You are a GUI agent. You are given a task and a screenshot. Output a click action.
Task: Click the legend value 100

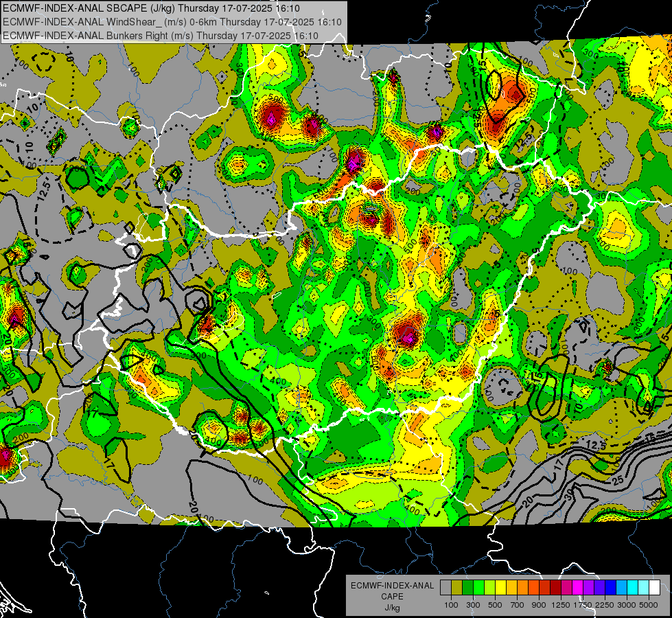pos(451,605)
